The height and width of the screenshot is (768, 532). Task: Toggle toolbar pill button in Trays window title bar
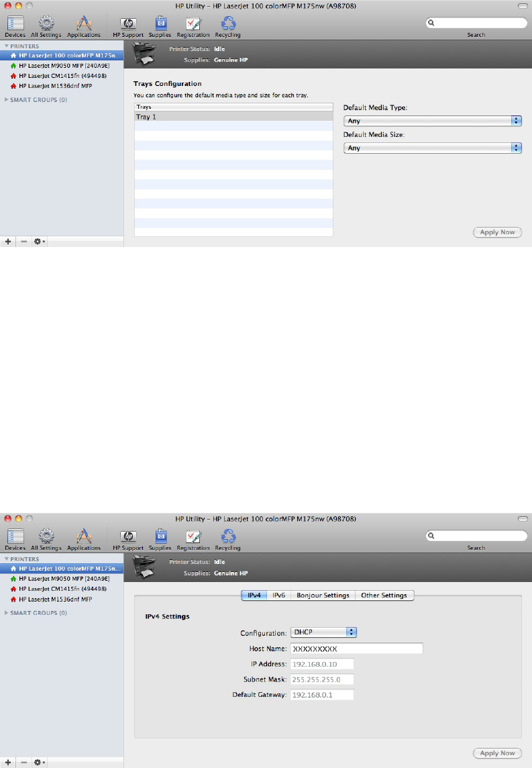[523, 6]
